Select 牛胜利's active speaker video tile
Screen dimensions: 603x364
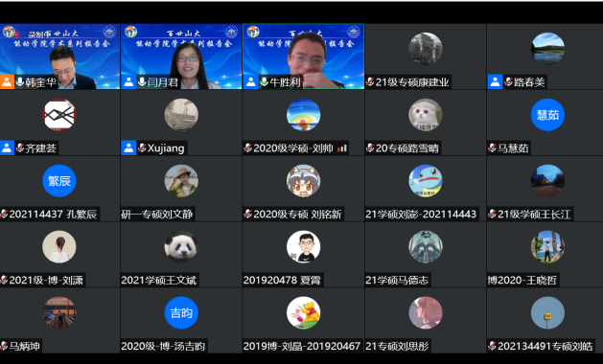[304, 57]
